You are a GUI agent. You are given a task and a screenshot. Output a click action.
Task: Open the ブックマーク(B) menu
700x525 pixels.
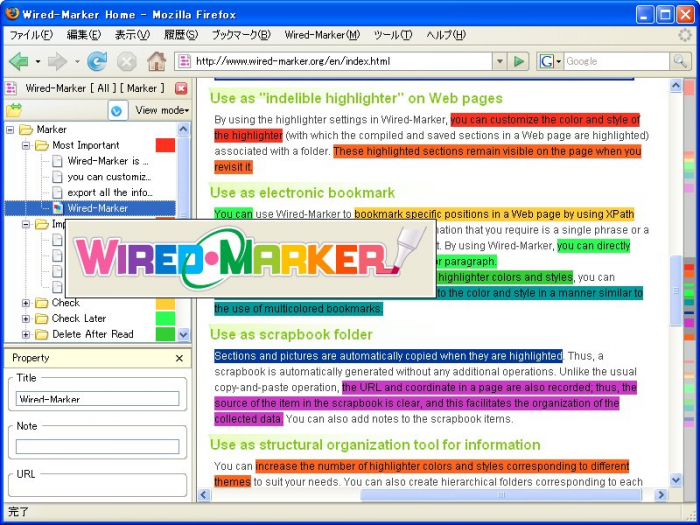coord(241,35)
